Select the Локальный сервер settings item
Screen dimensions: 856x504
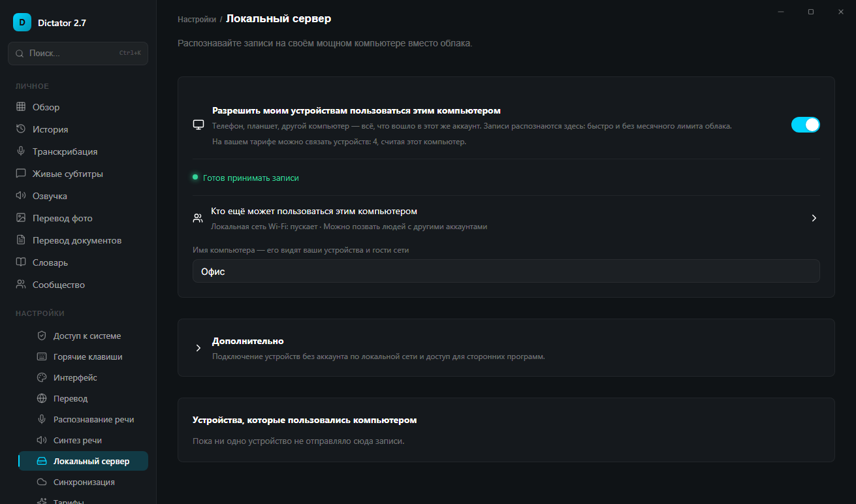(x=83, y=461)
